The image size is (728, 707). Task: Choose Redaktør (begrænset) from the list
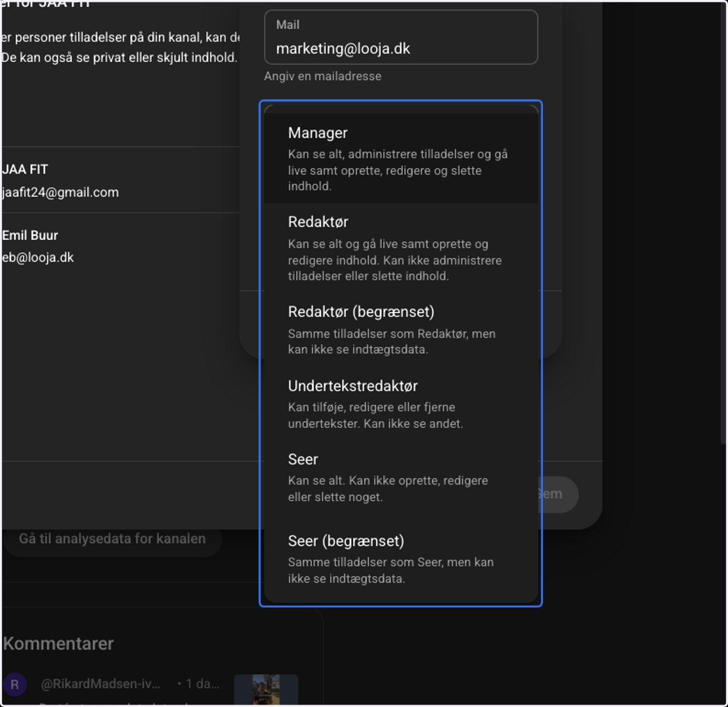click(401, 330)
